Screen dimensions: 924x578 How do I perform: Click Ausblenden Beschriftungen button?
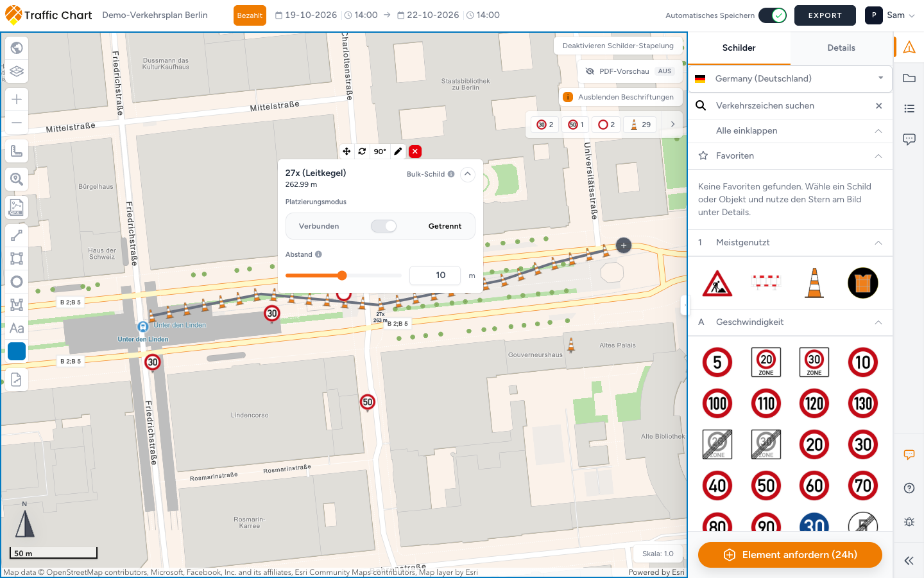click(619, 97)
